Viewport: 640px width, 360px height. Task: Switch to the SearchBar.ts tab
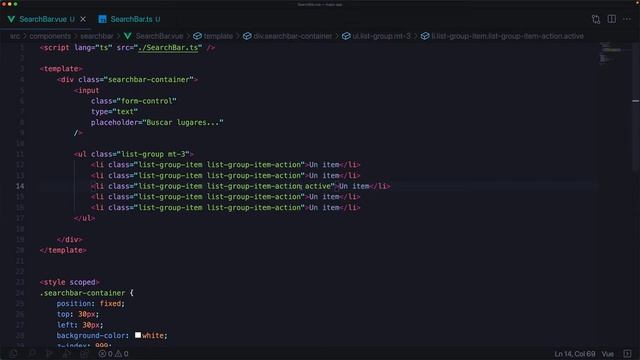[130, 19]
